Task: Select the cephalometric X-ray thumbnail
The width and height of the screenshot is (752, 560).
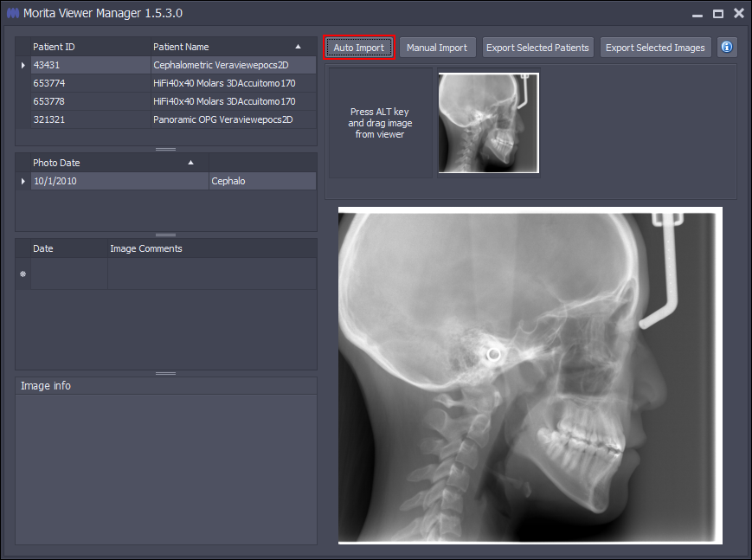Action: tap(489, 123)
